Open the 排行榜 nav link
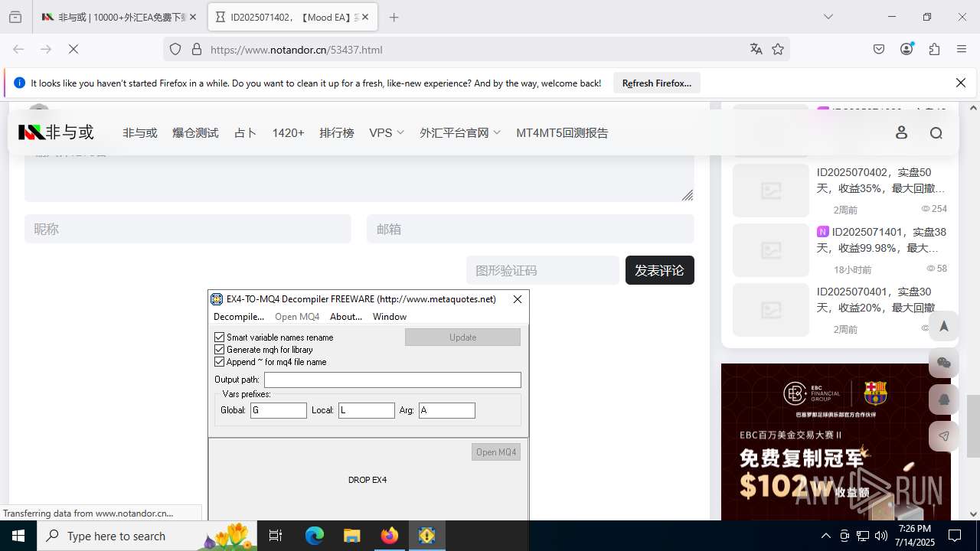The width and height of the screenshot is (980, 551). click(x=337, y=132)
